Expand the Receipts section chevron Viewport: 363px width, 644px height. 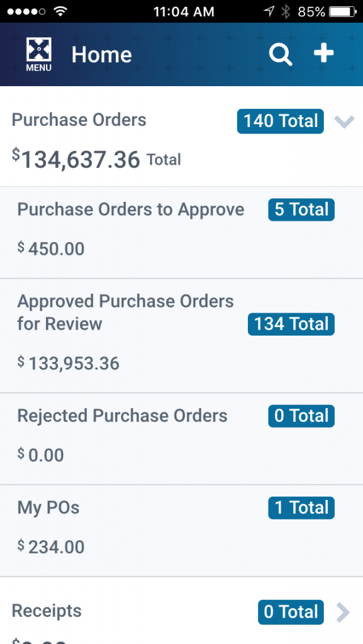coord(343,613)
